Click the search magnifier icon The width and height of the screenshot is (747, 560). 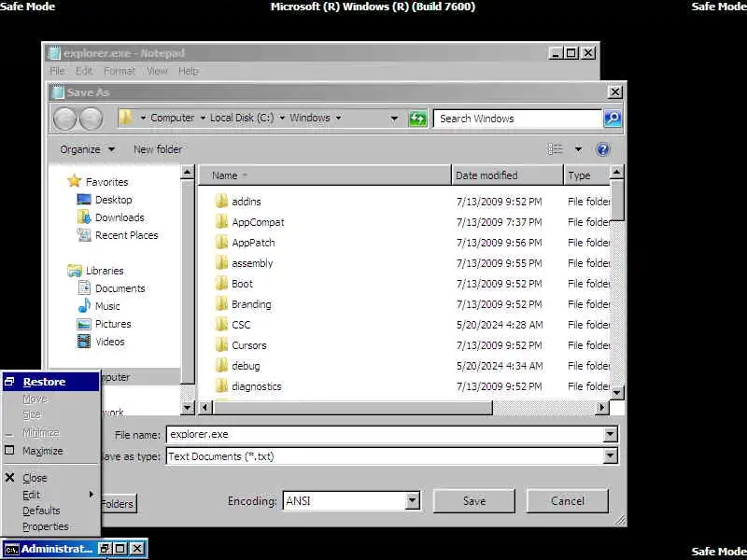pyautogui.click(x=613, y=119)
